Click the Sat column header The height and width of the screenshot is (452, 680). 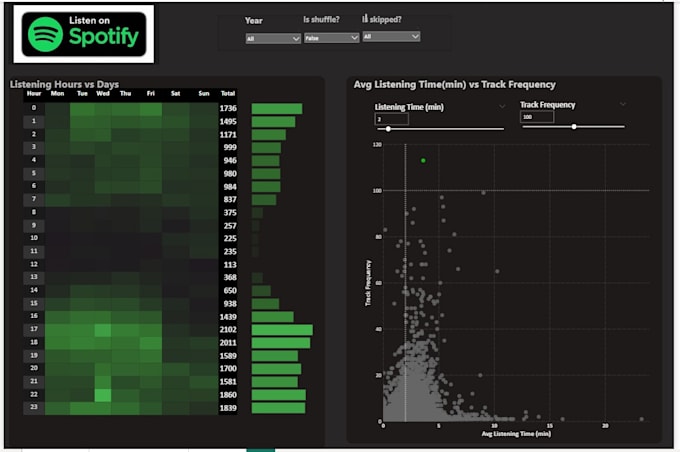coord(176,94)
